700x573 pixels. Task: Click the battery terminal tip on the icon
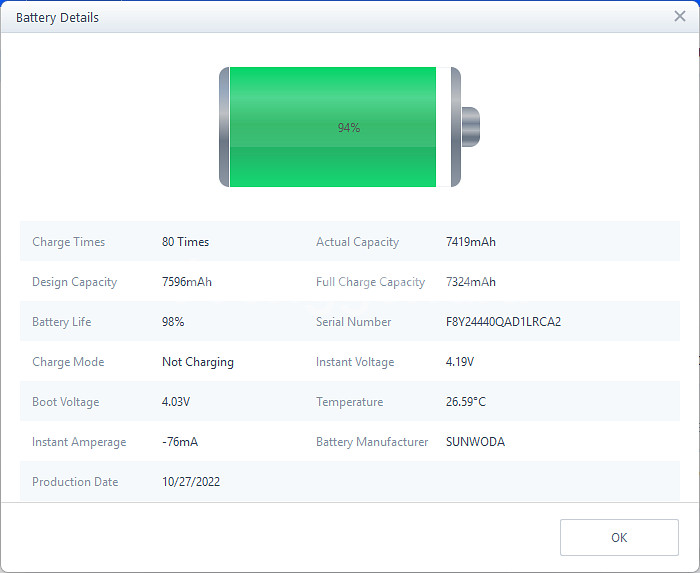pos(471,127)
